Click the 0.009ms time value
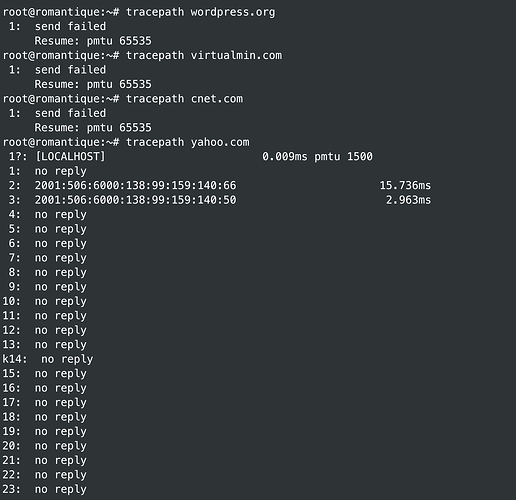Image resolution: width=516 pixels, height=500 pixels. [x=285, y=157]
